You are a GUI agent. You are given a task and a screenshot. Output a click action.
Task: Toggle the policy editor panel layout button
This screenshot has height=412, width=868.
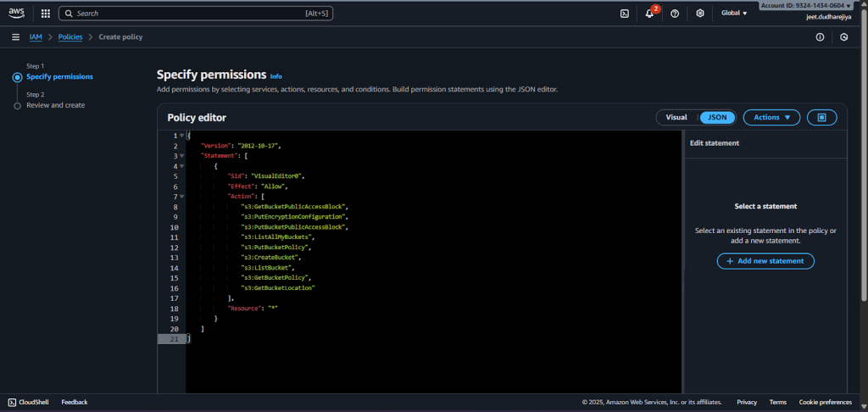(822, 117)
